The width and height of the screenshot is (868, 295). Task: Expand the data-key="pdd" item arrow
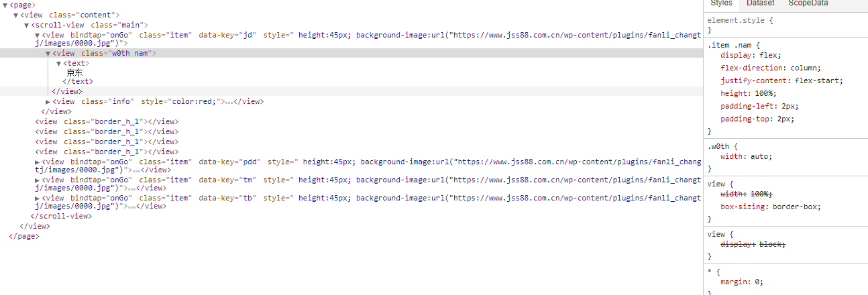[x=37, y=162]
